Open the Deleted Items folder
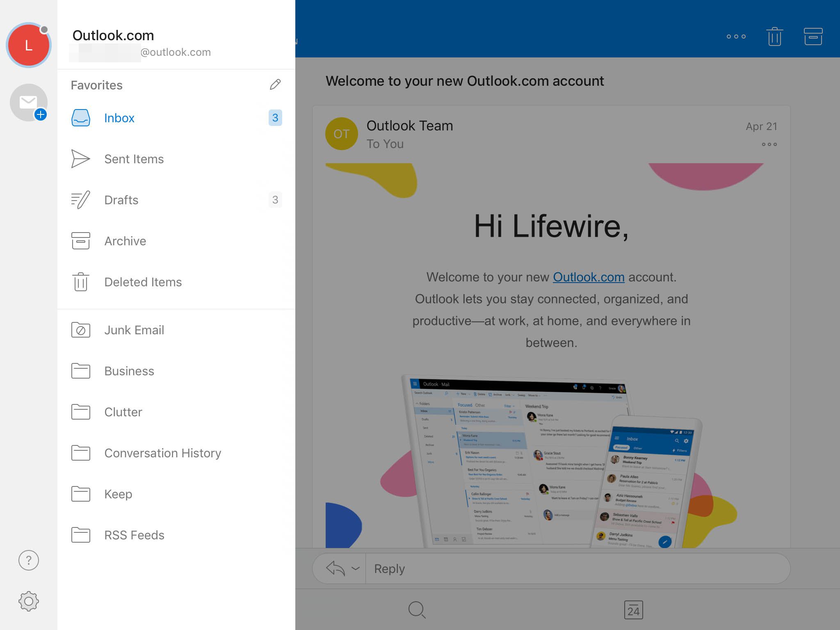The width and height of the screenshot is (840, 630). pos(176,282)
